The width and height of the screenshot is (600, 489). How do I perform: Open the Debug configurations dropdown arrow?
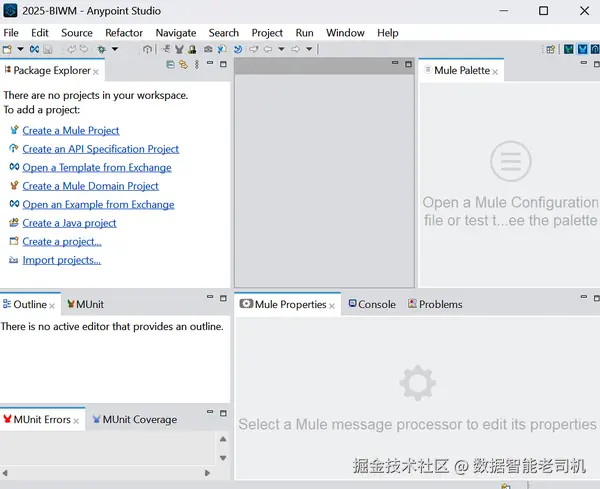pos(115,49)
